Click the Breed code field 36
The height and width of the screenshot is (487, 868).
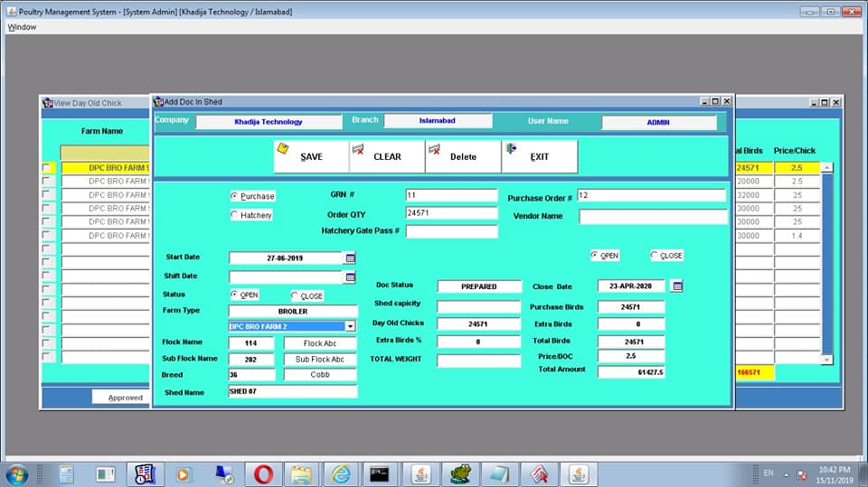pyautogui.click(x=251, y=375)
